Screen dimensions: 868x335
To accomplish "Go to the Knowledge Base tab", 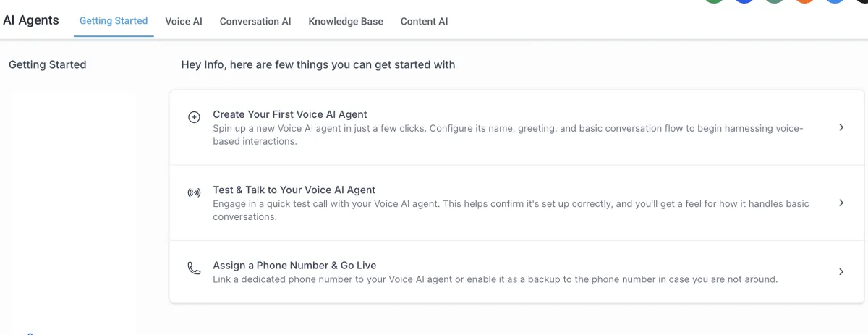I will 346,21.
